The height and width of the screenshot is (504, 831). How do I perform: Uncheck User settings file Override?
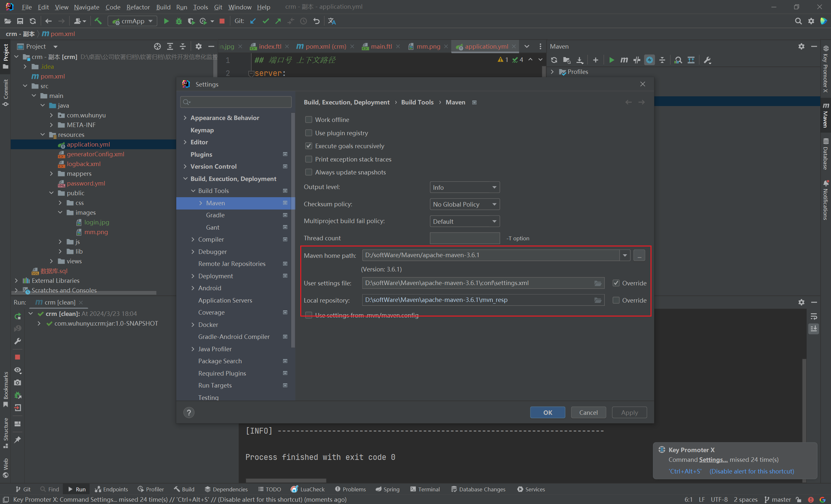tap(616, 283)
